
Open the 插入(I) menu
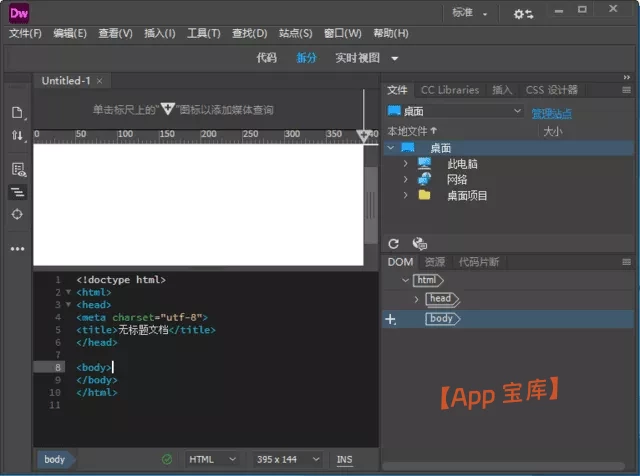[160, 33]
